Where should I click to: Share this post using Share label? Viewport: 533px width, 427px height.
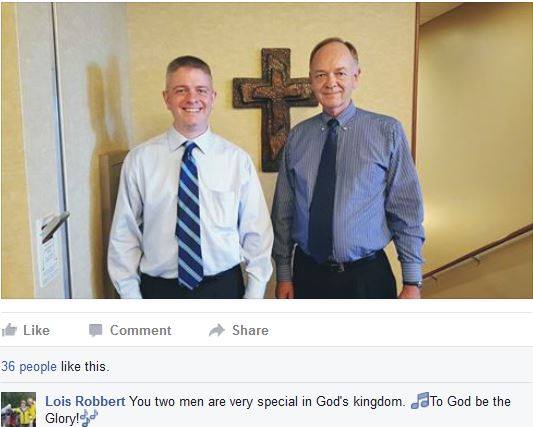pyautogui.click(x=250, y=330)
